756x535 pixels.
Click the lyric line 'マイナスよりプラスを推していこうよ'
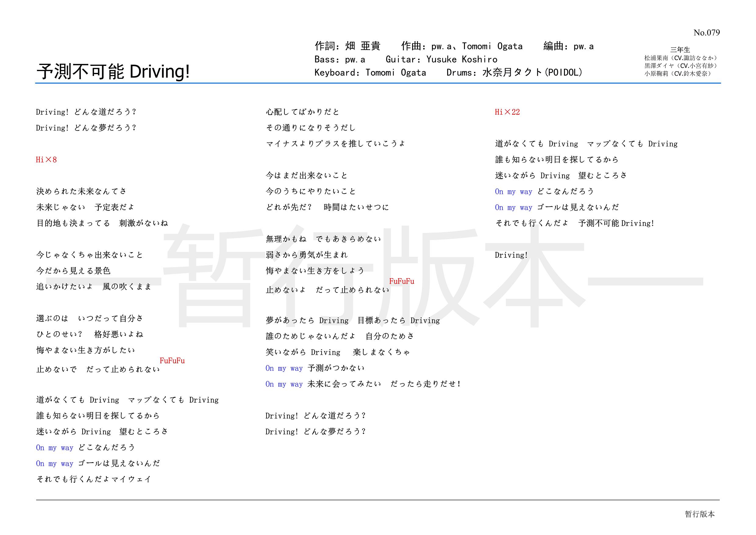(336, 144)
